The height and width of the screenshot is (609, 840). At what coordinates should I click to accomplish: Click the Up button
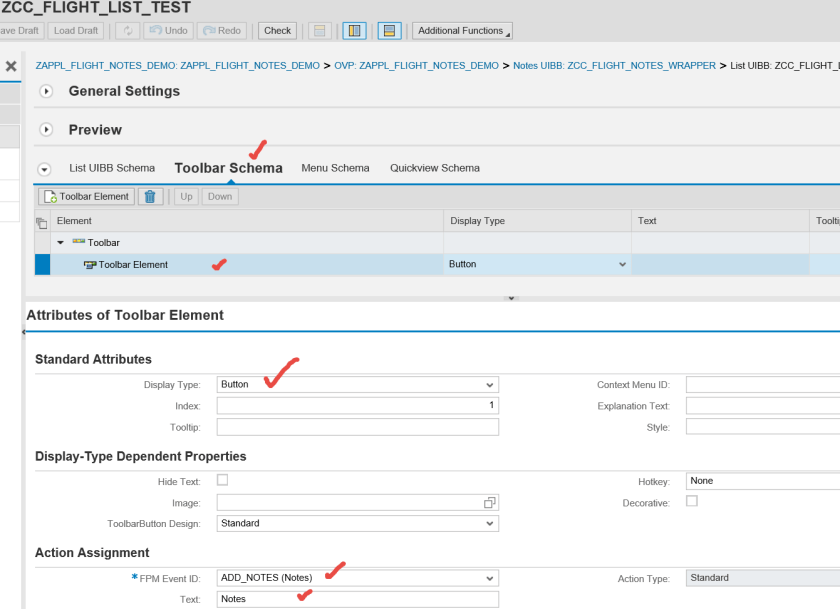[186, 197]
